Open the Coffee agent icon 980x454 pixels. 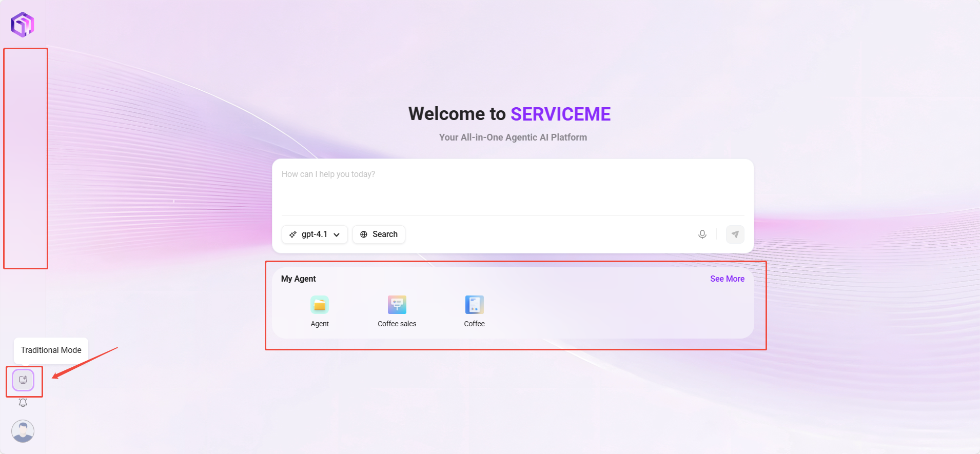474,305
